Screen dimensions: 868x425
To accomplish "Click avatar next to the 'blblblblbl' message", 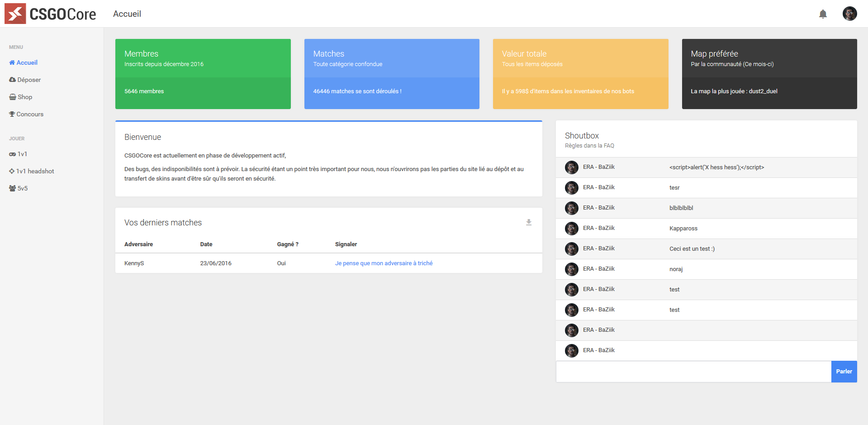I will (572, 208).
